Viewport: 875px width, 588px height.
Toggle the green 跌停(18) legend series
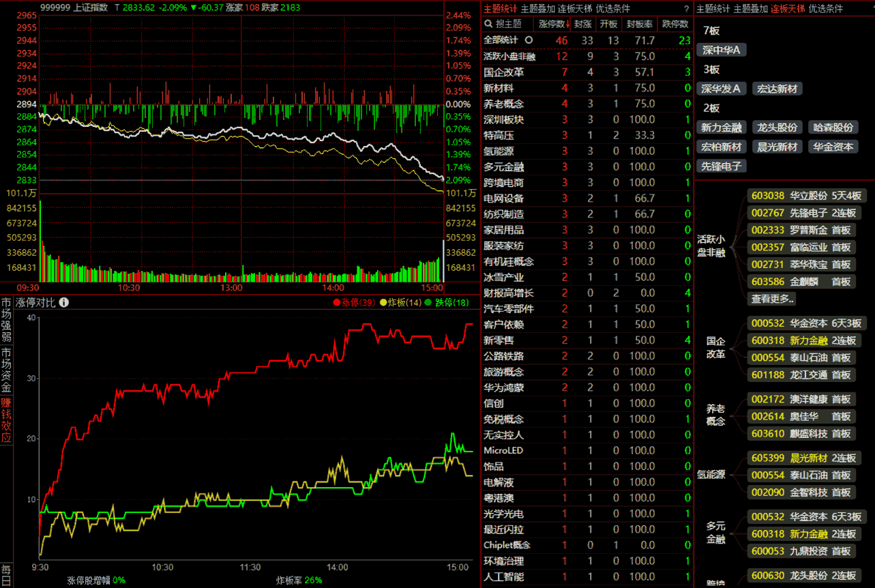coord(447,302)
